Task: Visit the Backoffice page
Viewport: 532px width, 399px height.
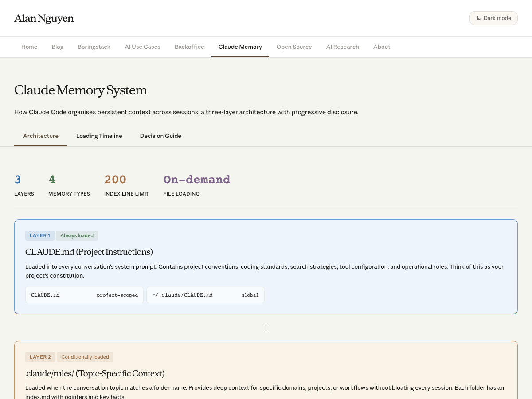Action: [x=189, y=47]
